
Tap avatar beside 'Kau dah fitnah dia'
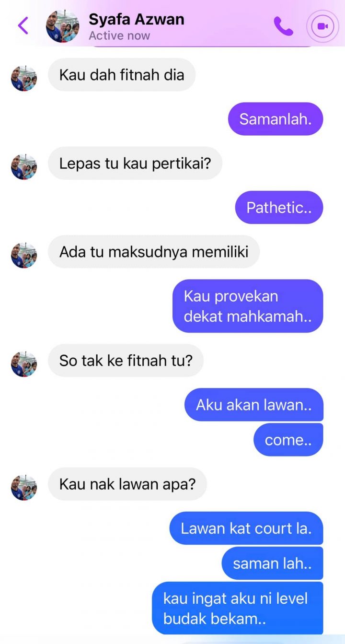pyautogui.click(x=24, y=78)
